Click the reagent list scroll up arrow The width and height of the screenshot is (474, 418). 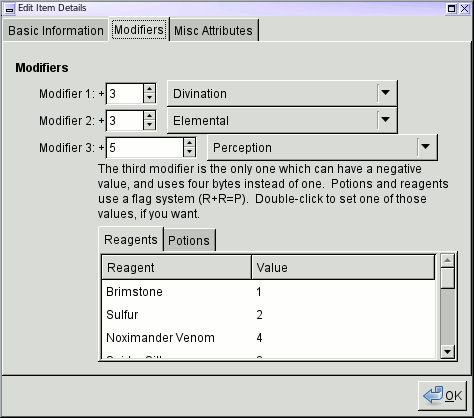point(447,260)
